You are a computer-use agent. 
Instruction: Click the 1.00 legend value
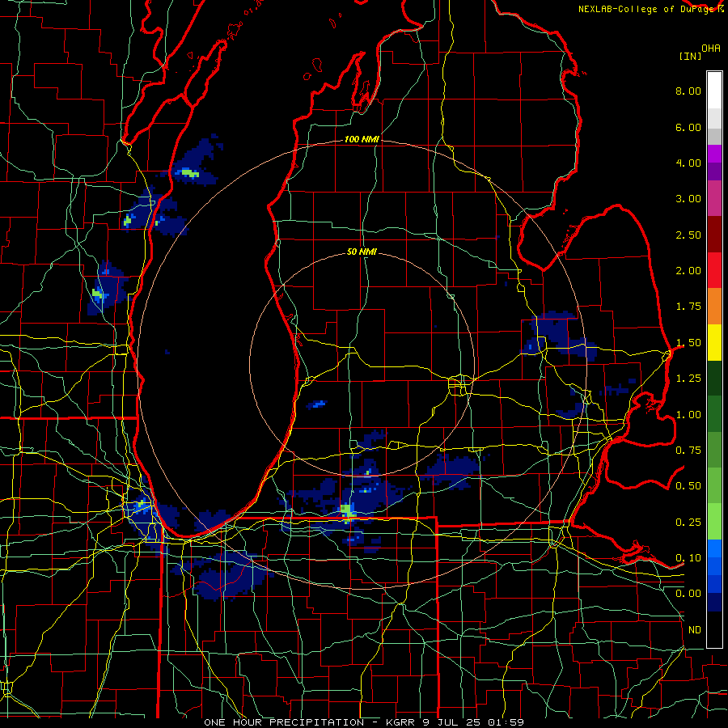[688, 415]
